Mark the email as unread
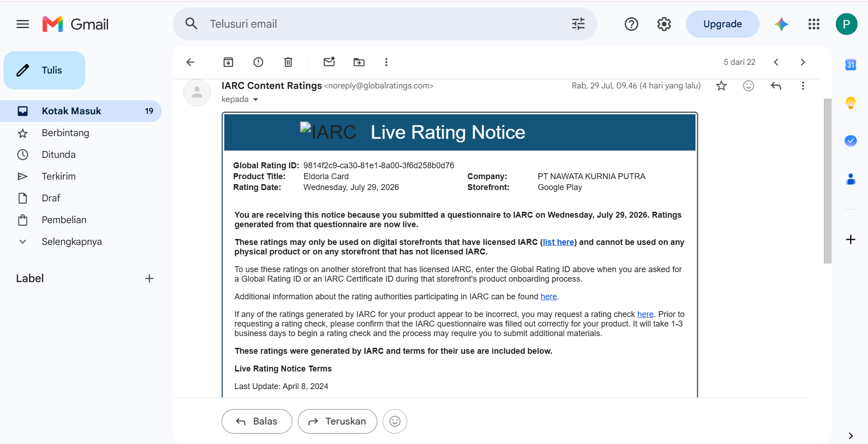Viewport: 868px width, 444px height. tap(329, 62)
